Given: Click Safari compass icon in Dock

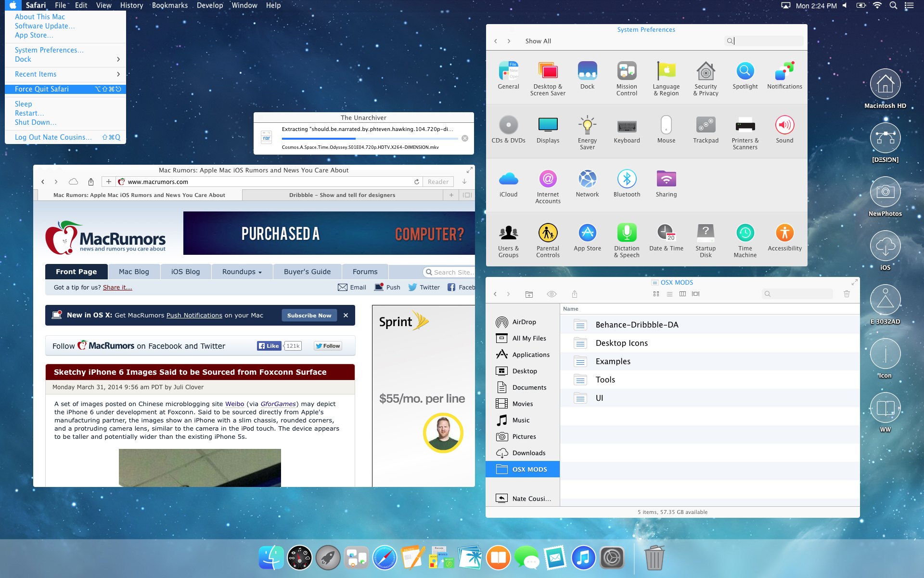Looking at the screenshot, I should (x=385, y=558).
